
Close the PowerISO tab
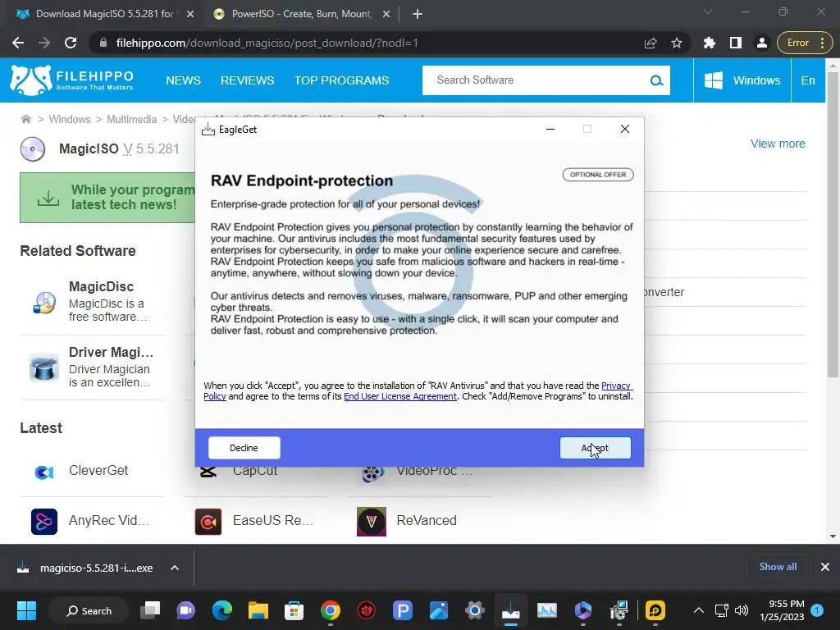tap(386, 15)
